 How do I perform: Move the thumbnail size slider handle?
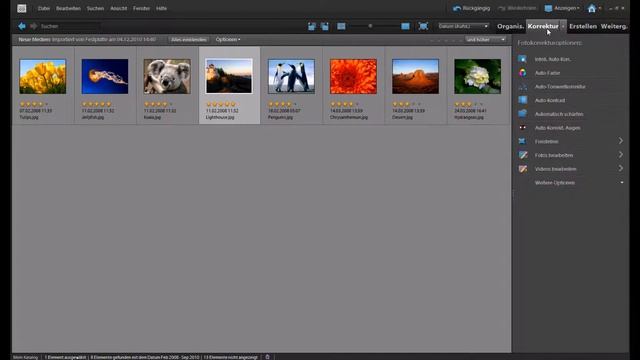tap(370, 26)
